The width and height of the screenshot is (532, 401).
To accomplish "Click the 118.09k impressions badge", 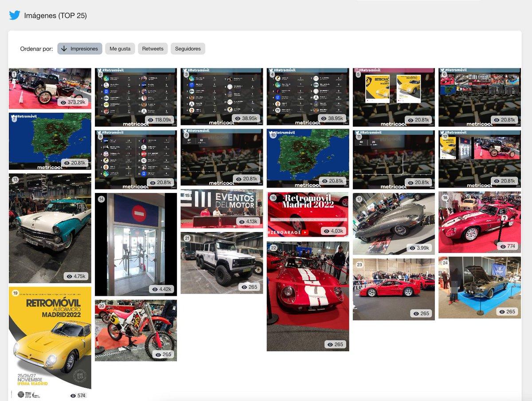I will 159,119.
